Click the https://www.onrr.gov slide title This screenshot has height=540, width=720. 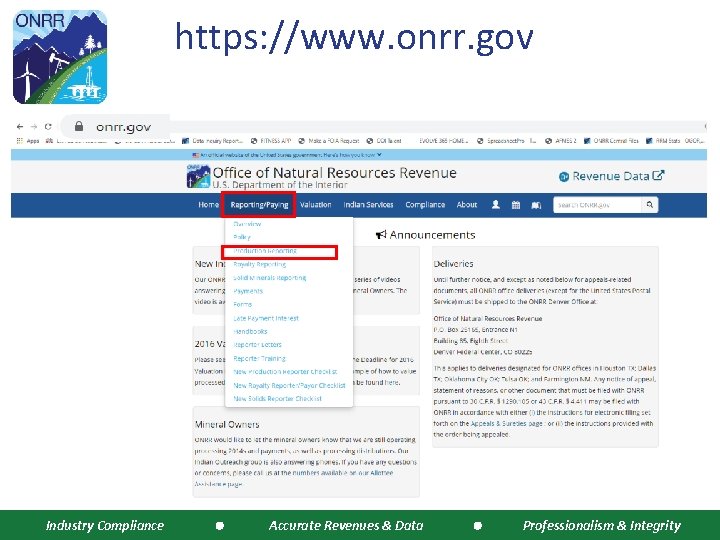point(354,38)
